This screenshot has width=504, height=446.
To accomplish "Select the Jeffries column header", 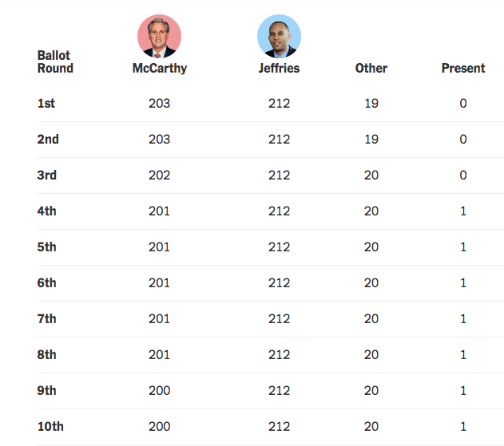I will [x=279, y=69].
